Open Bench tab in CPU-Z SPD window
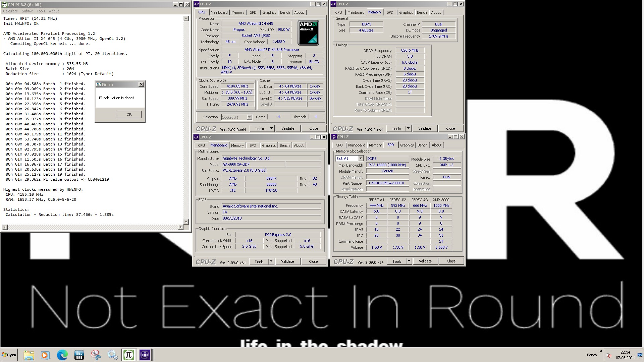The height and width of the screenshot is (362, 644). pyautogui.click(x=423, y=145)
